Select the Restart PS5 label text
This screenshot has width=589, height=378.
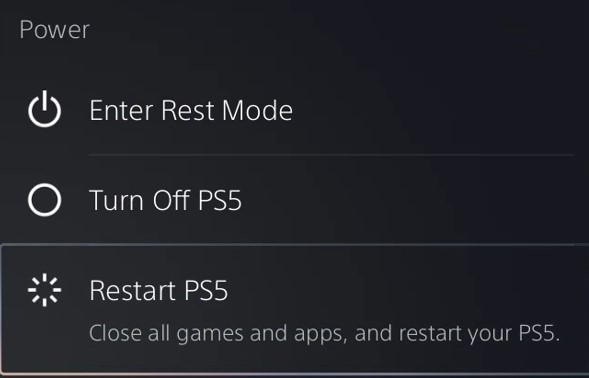[159, 290]
